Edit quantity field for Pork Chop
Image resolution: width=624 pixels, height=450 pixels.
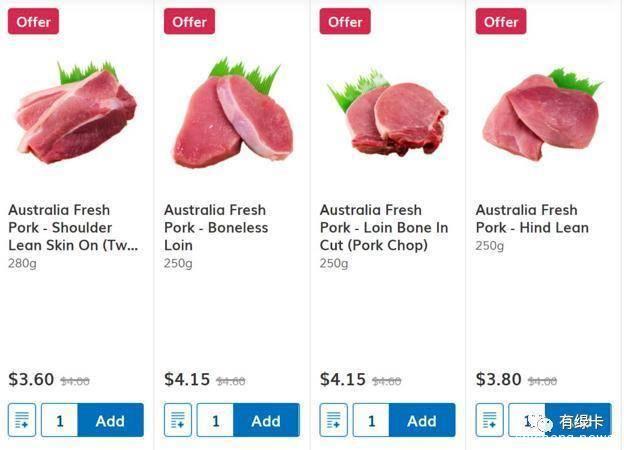click(x=371, y=421)
